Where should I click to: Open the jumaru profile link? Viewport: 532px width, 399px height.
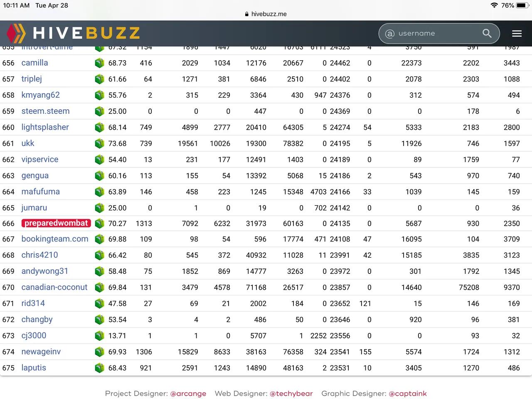(34, 208)
